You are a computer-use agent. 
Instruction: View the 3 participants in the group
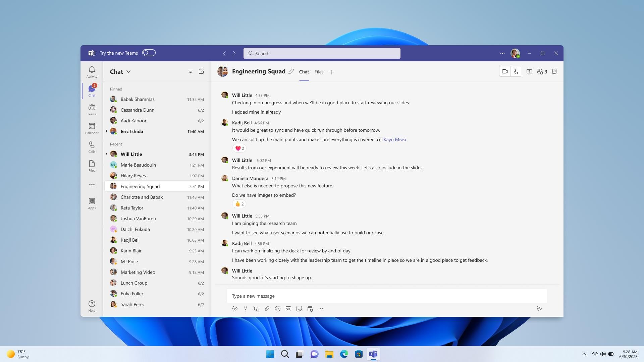[x=542, y=71]
